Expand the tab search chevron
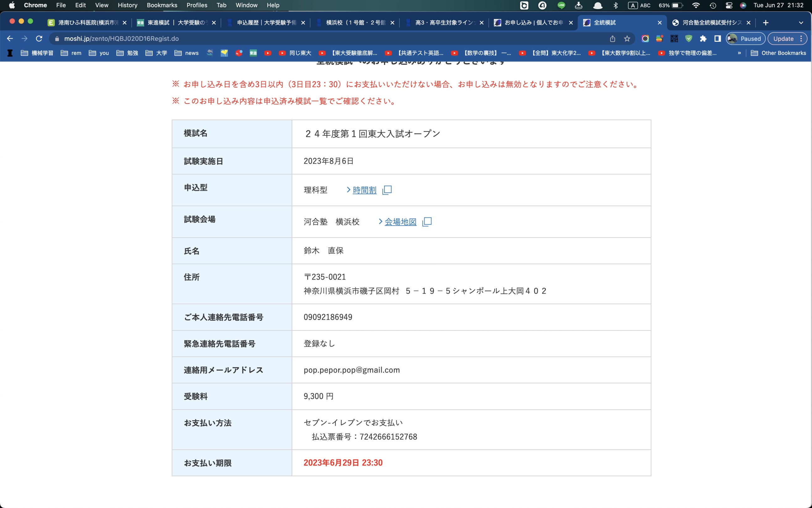The width and height of the screenshot is (812, 508). [x=801, y=23]
